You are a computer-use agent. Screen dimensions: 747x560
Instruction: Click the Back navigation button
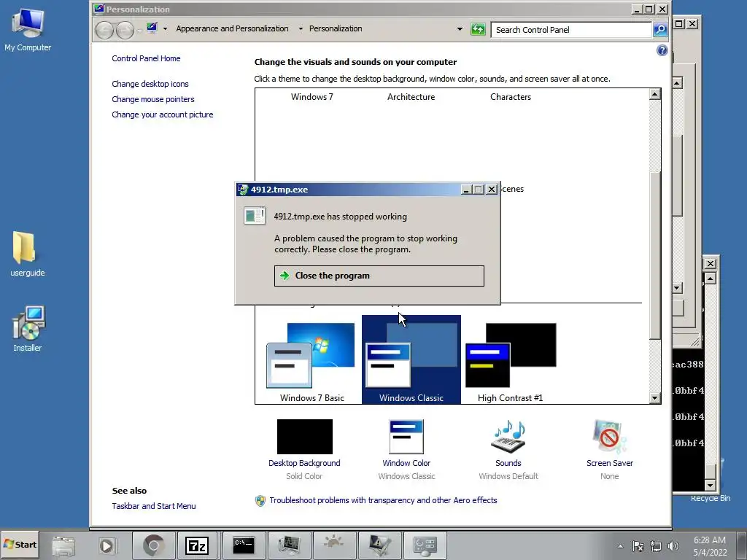(104, 30)
